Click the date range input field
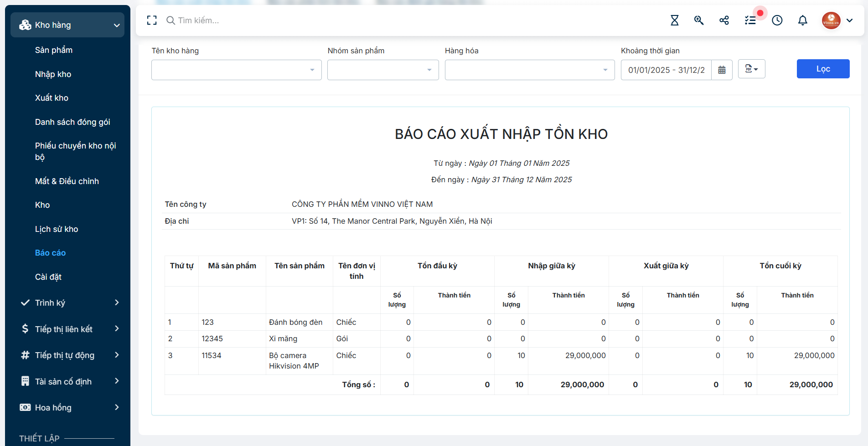 (666, 70)
